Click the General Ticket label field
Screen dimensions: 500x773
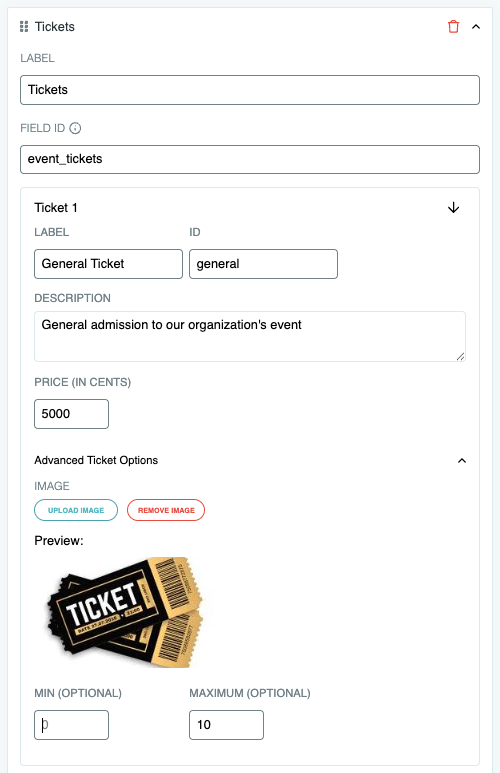coord(108,264)
